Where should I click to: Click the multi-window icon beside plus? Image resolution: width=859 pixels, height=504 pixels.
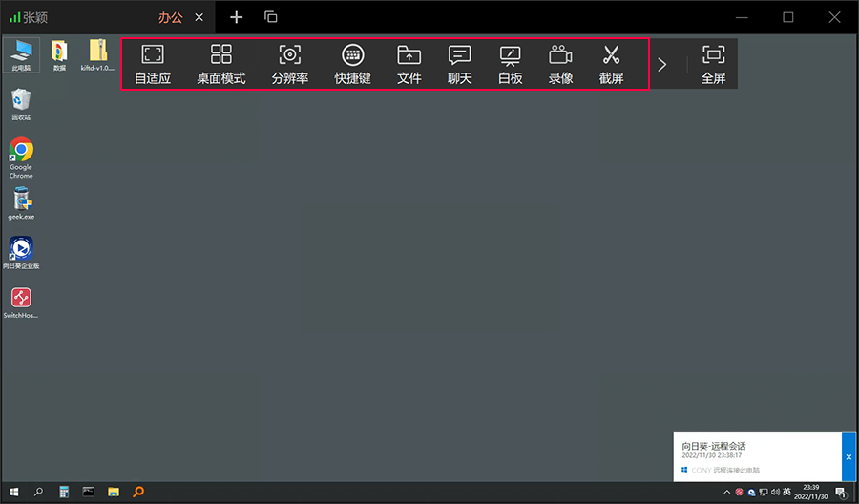(271, 17)
